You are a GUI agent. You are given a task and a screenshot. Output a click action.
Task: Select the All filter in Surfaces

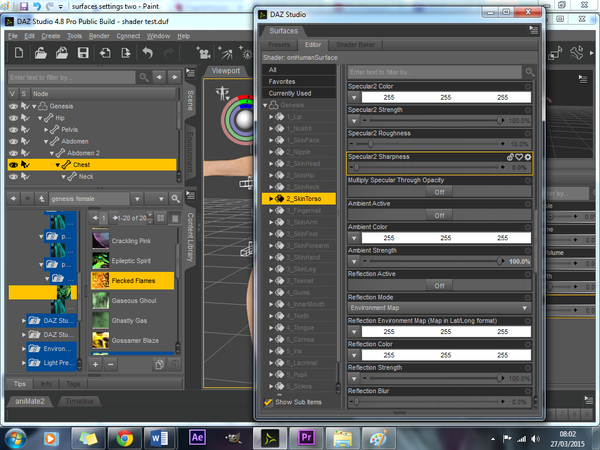(299, 70)
